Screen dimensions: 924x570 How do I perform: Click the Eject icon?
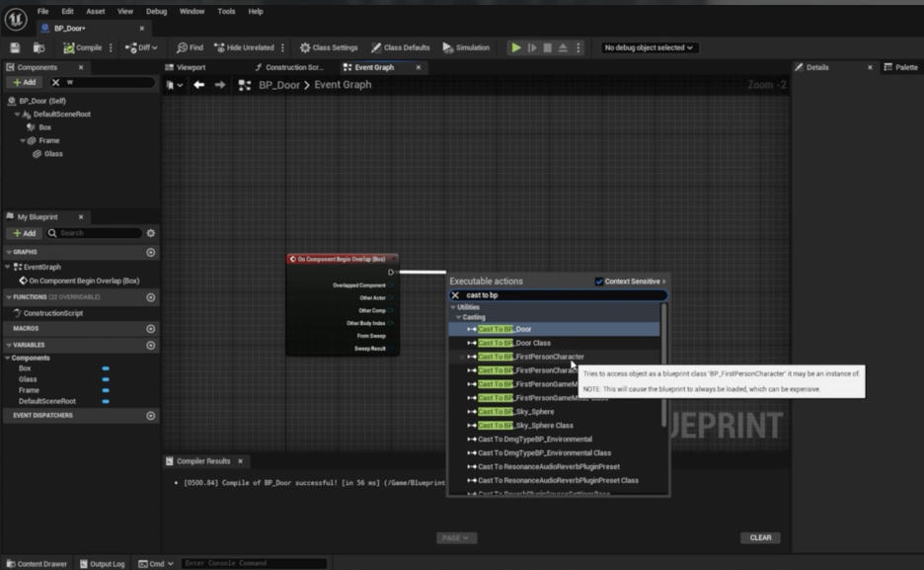(563, 47)
